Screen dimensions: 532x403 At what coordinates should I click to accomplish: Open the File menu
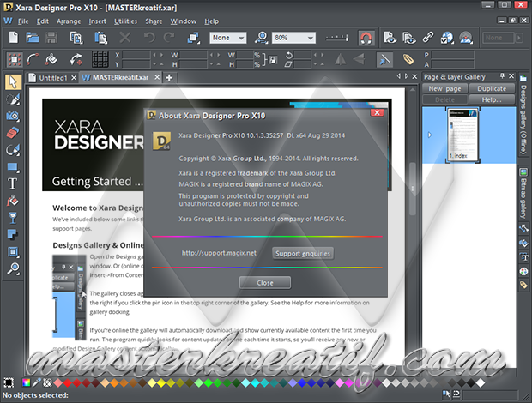coord(23,21)
